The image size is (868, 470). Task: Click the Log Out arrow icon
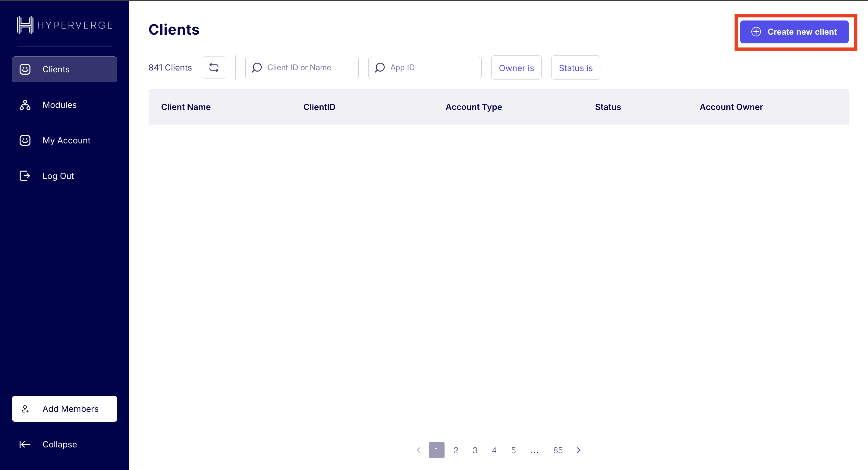(25, 176)
